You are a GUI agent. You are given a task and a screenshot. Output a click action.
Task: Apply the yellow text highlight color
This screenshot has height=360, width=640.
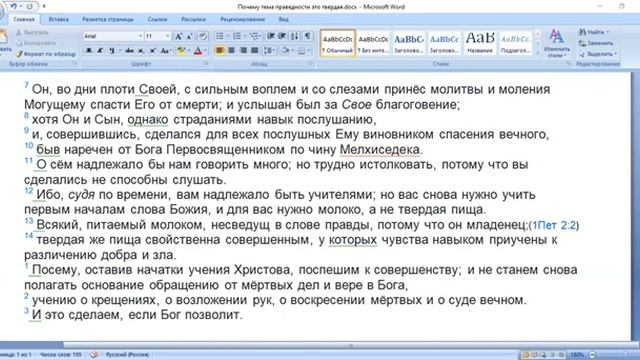[181, 51]
